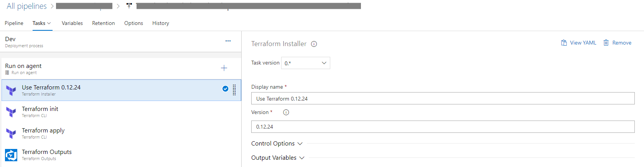The height and width of the screenshot is (167, 644).
Task: Select the Run on agent job
Action: (121, 69)
